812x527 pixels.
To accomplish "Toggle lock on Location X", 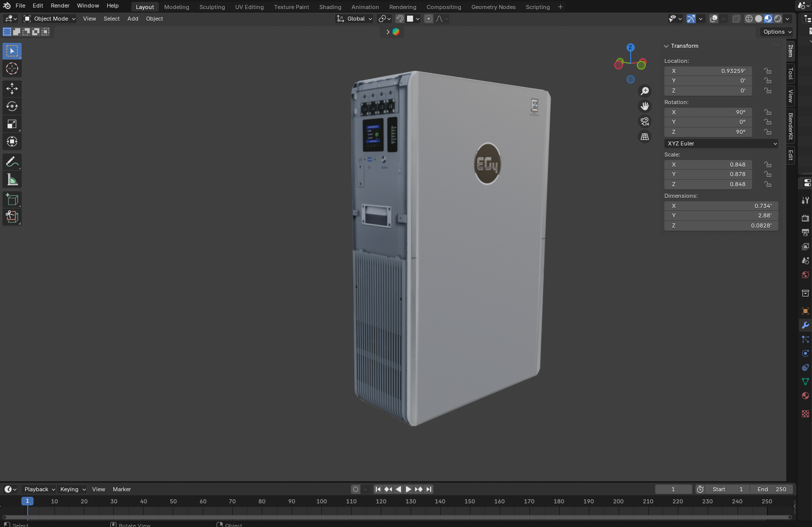I will point(768,71).
